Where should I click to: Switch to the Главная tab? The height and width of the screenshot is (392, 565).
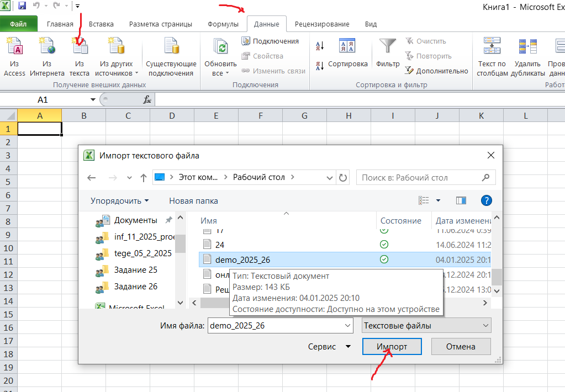click(60, 24)
